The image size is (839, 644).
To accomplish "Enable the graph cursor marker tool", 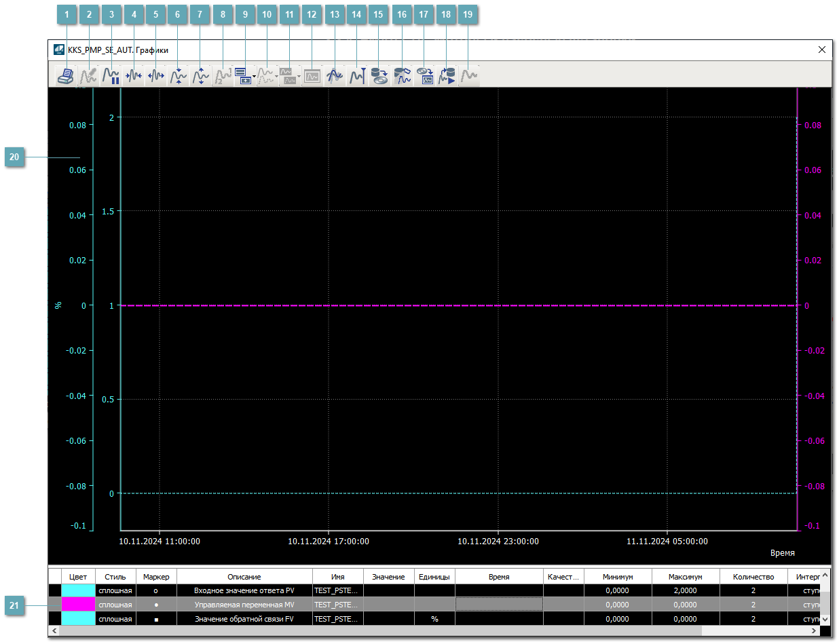I will (357, 76).
